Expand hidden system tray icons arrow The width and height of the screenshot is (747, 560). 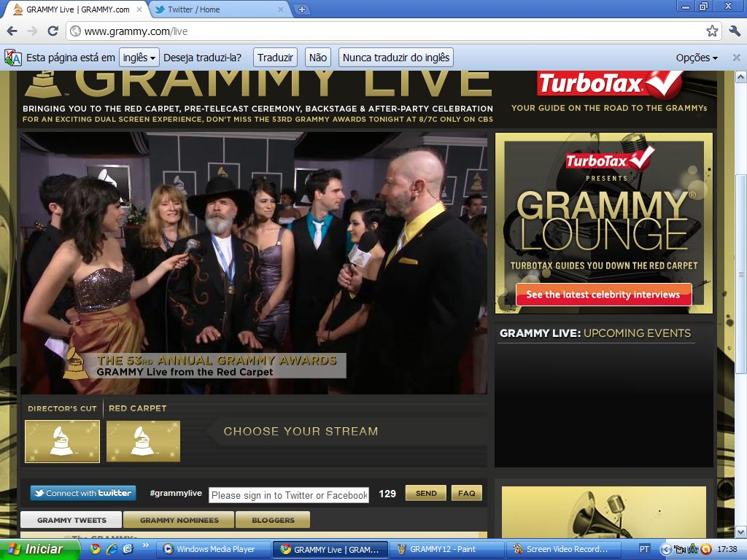click(667, 549)
